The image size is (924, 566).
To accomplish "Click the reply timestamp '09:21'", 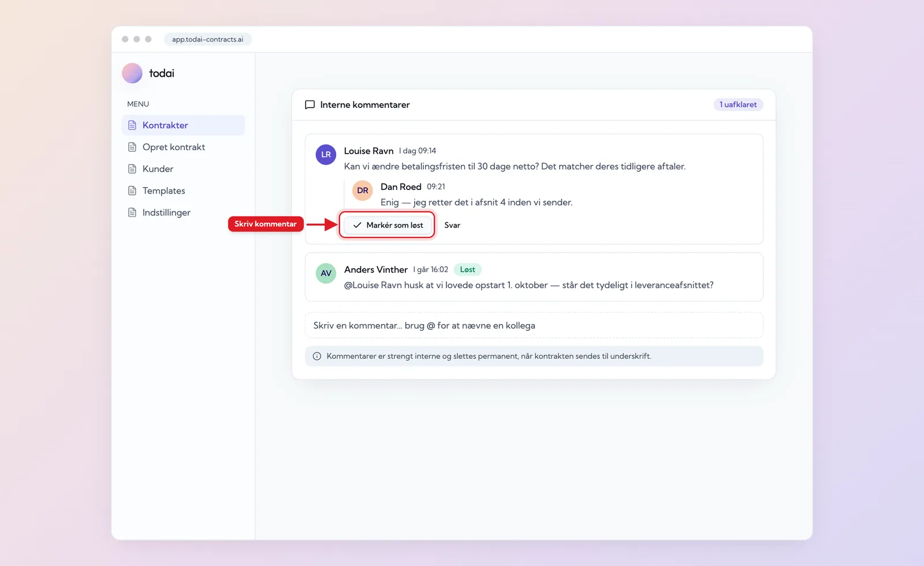I will 436,187.
